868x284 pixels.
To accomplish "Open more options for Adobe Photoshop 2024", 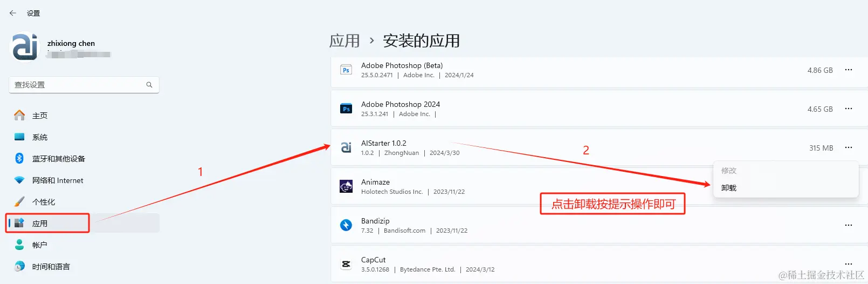I will (x=849, y=109).
